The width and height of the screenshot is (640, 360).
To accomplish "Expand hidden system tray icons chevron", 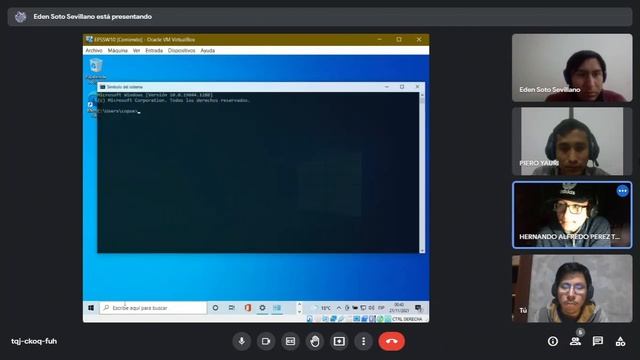I will click(339, 308).
